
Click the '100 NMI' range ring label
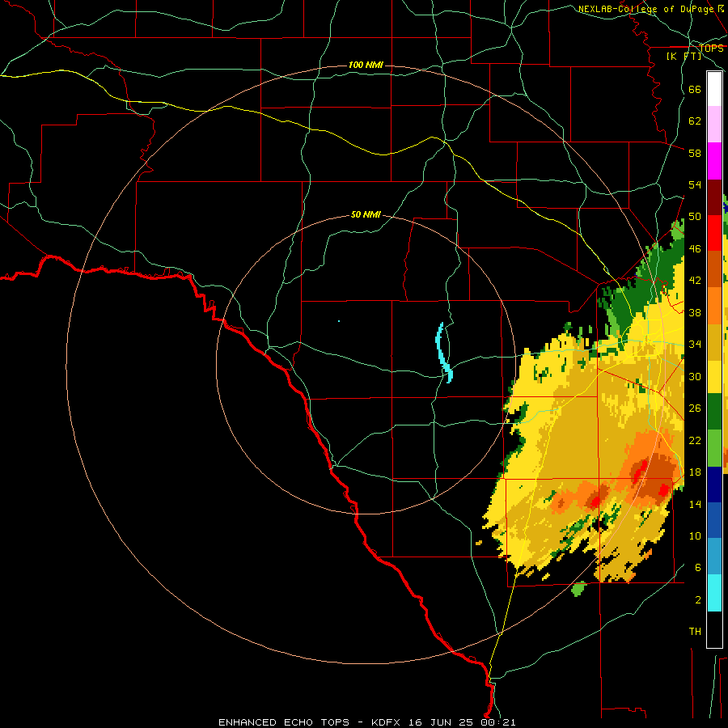366,65
